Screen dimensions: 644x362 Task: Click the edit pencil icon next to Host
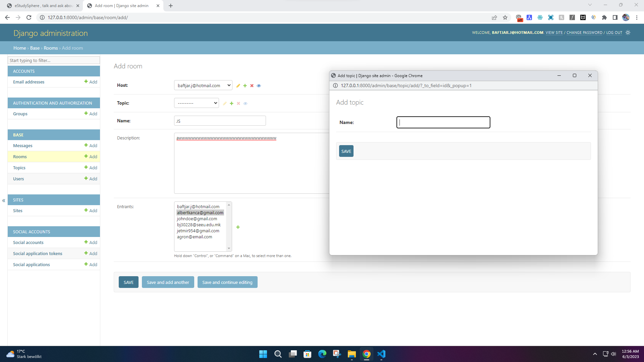238,86
